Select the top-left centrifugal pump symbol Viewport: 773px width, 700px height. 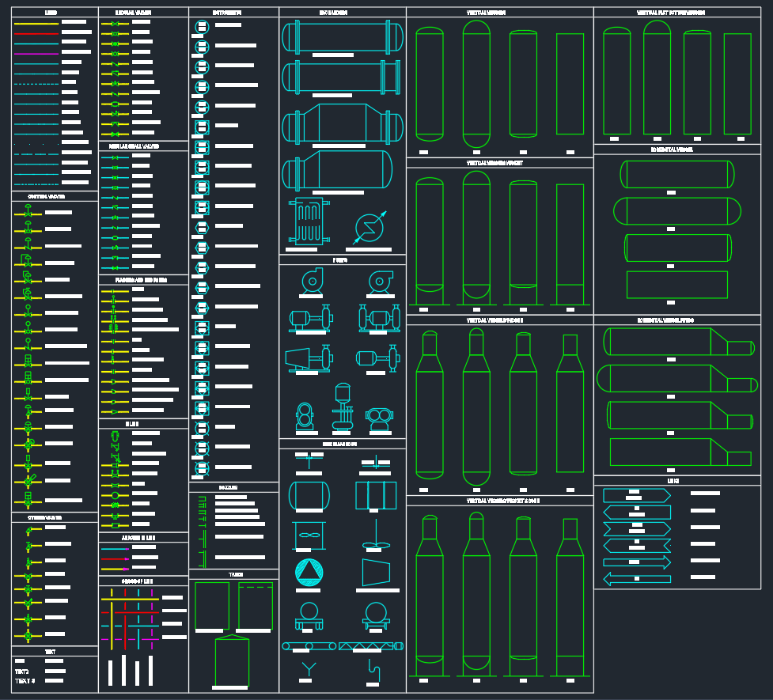tap(309, 282)
